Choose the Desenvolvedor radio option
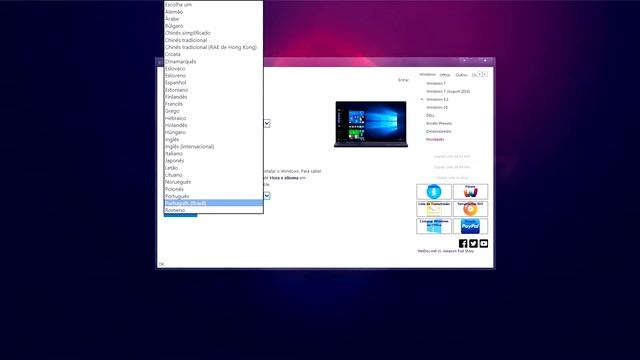Image resolution: width=640 pixels, height=360 pixels. point(438,131)
